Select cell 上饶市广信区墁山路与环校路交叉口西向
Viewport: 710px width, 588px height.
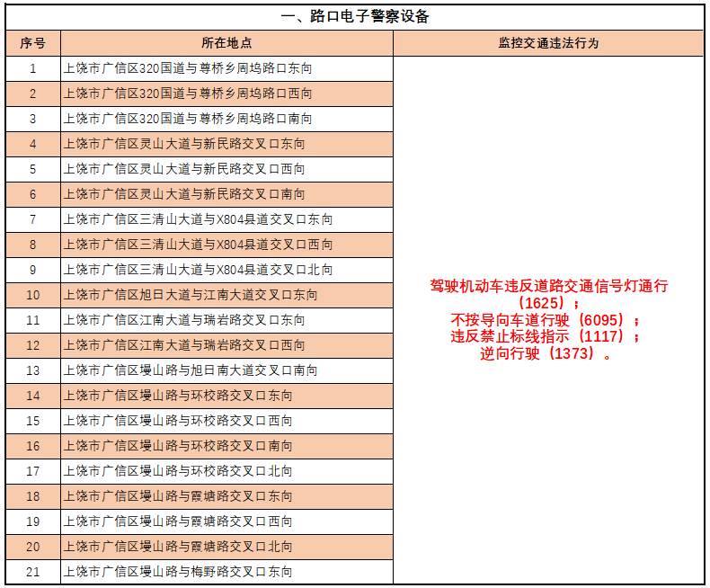tap(226, 421)
